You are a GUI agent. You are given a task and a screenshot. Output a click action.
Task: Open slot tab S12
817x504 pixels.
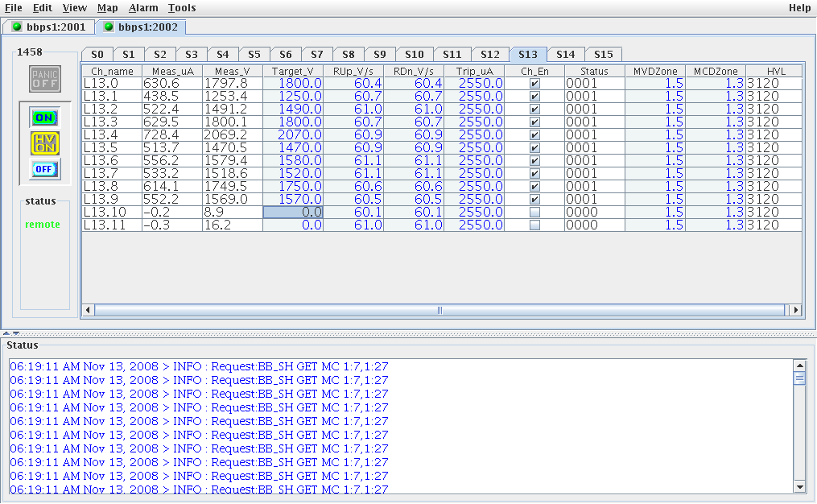coord(490,54)
